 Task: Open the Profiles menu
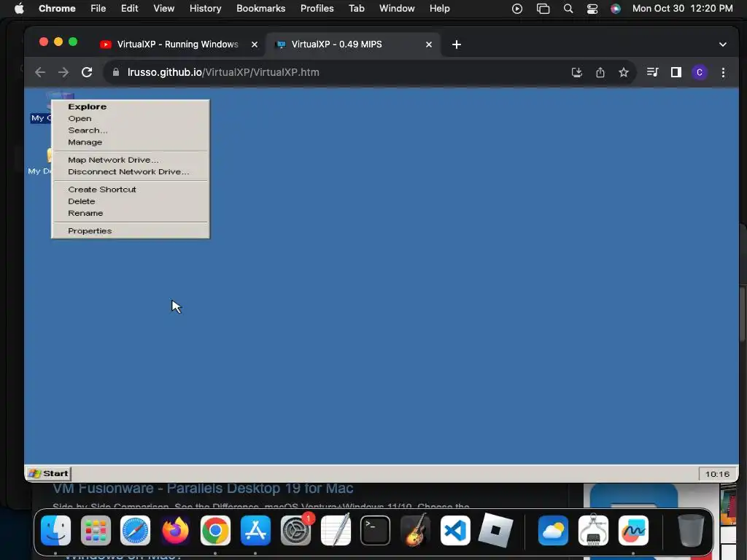tap(317, 9)
